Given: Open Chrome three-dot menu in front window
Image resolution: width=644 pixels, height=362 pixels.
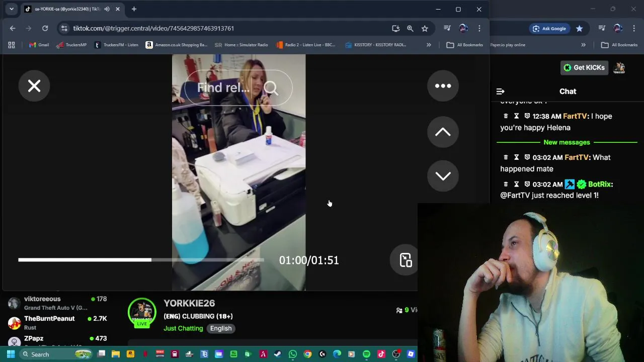Looking at the screenshot, I should [479, 28].
